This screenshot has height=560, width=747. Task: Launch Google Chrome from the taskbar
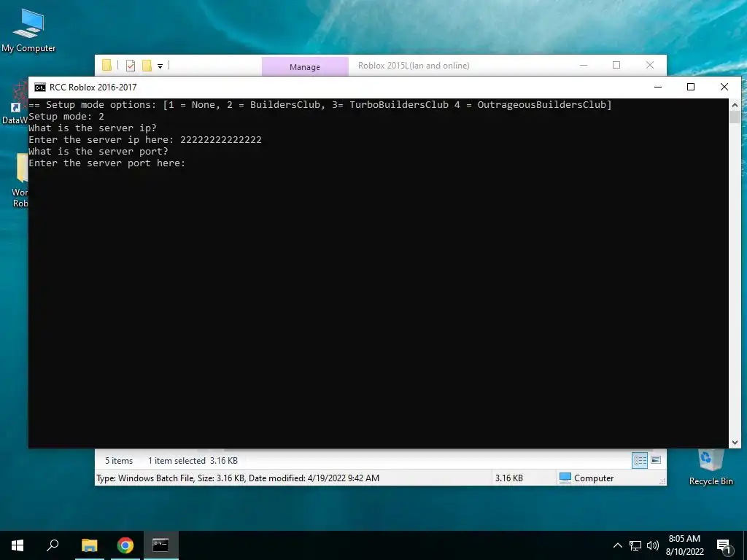point(125,545)
